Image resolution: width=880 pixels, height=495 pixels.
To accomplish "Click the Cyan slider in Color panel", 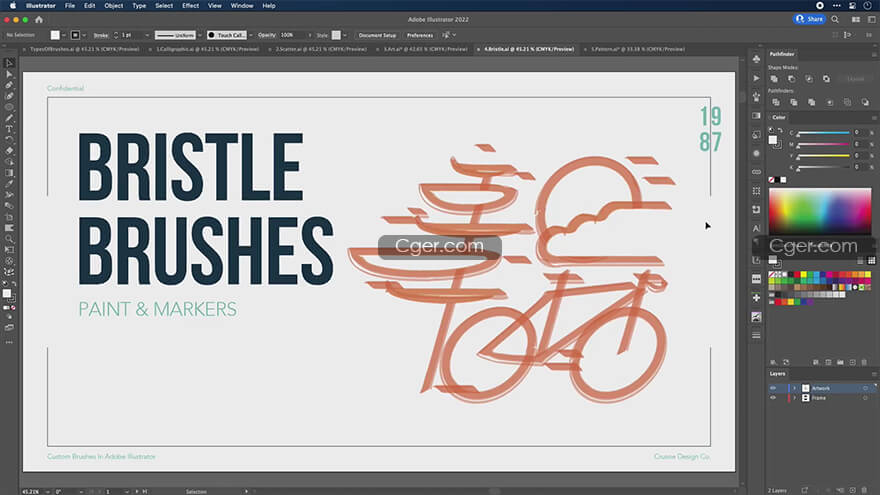I will pos(823,133).
